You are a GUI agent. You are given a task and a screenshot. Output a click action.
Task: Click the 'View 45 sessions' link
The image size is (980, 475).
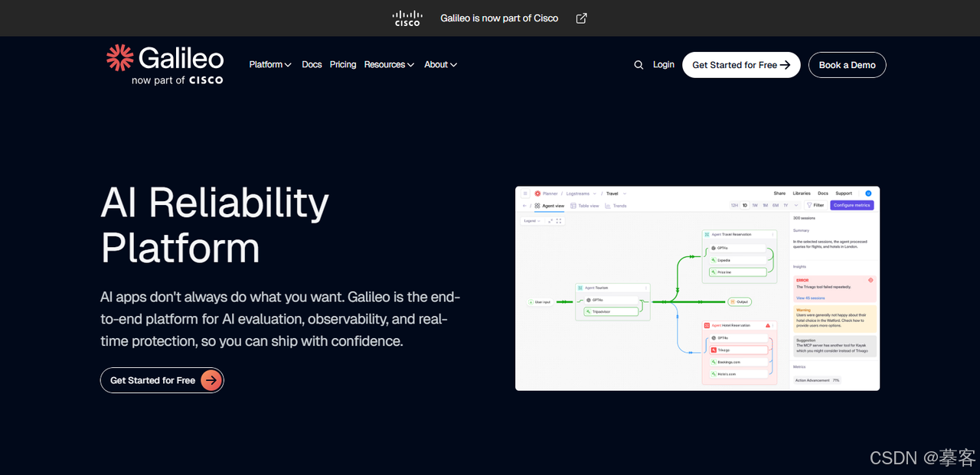(811, 298)
